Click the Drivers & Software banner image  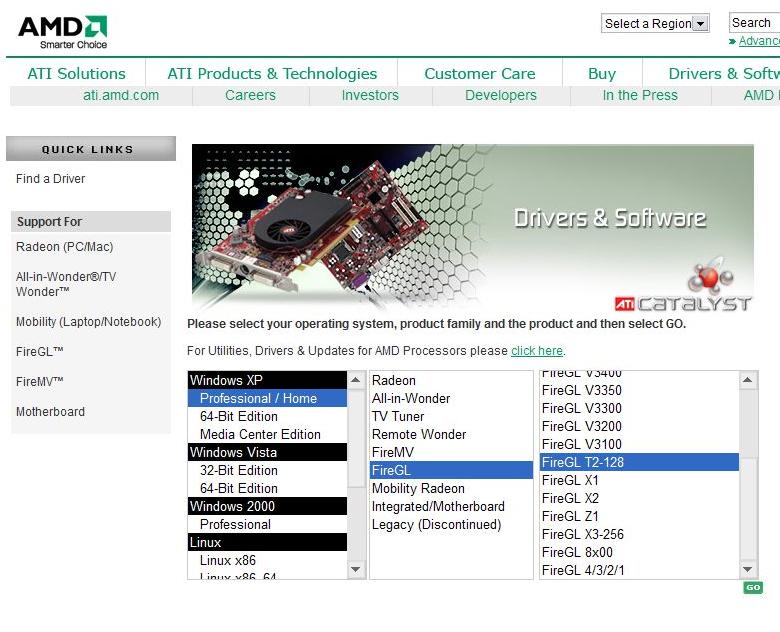[x=472, y=227]
